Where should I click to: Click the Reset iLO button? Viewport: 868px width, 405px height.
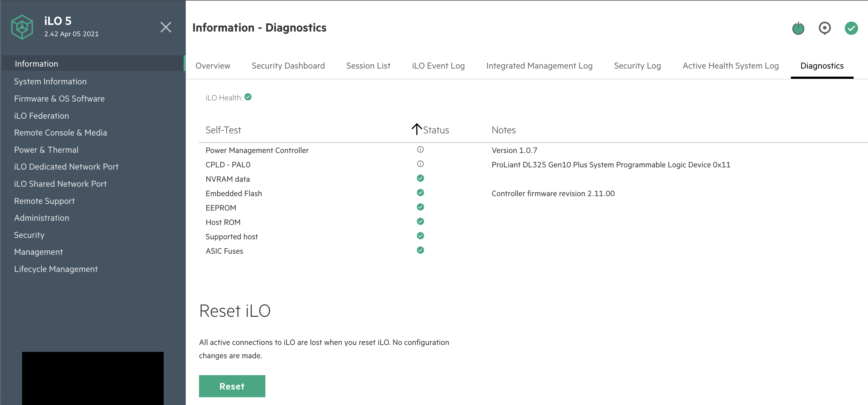pyautogui.click(x=232, y=386)
